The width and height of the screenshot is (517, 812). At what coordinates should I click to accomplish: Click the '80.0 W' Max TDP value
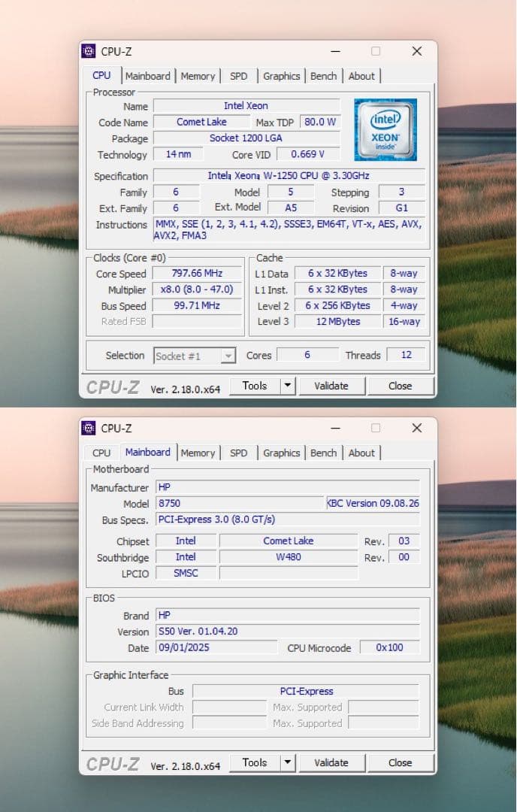[x=320, y=123]
